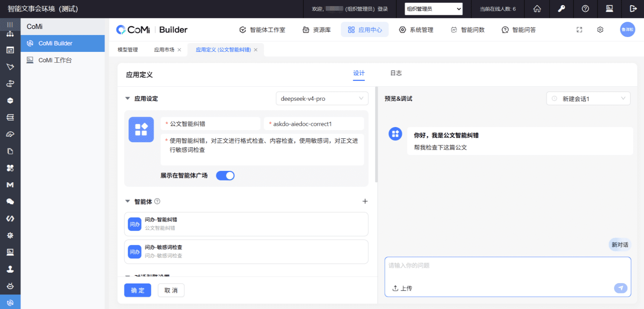Click the key icon in the top bar
This screenshot has width=644, height=309.
point(561,9)
